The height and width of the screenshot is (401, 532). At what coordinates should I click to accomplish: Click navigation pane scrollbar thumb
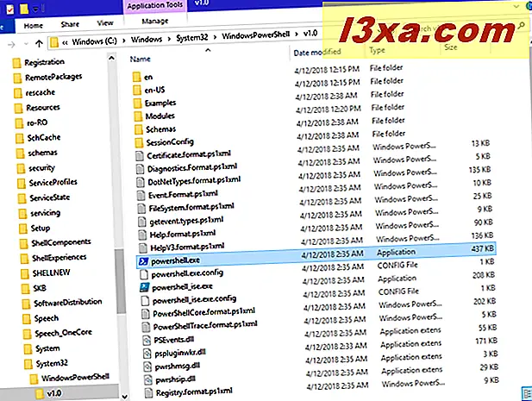[120, 281]
